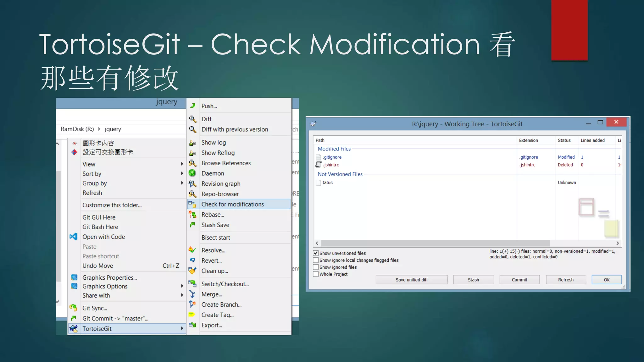Screen dimensions: 644x362
Task: Click the Status column header
Action: pos(567,140)
